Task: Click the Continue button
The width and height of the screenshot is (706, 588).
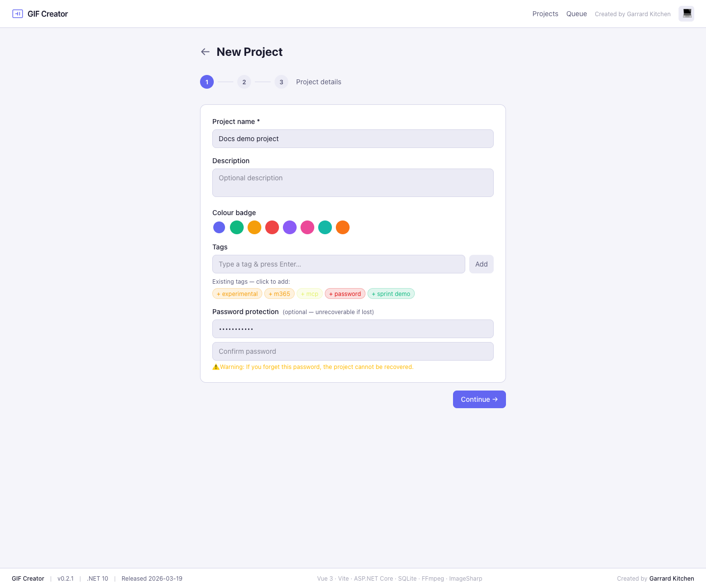Action: pyautogui.click(x=479, y=399)
